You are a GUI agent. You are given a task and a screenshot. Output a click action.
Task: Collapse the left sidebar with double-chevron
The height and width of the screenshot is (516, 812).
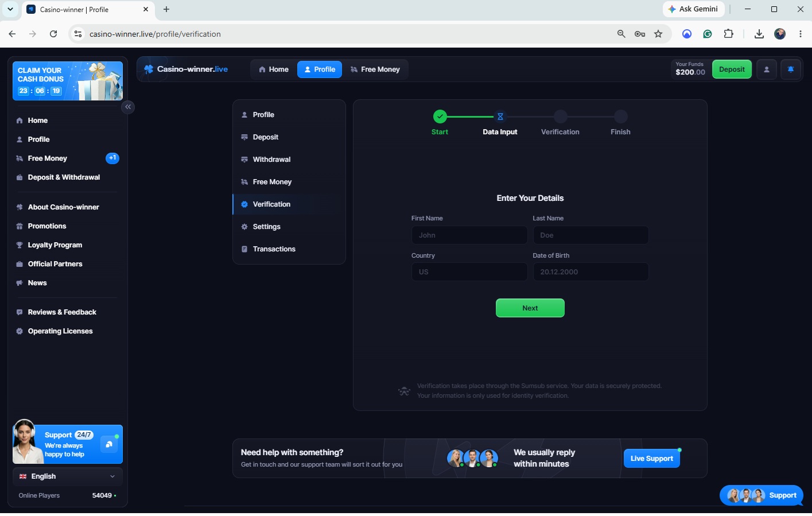point(128,107)
